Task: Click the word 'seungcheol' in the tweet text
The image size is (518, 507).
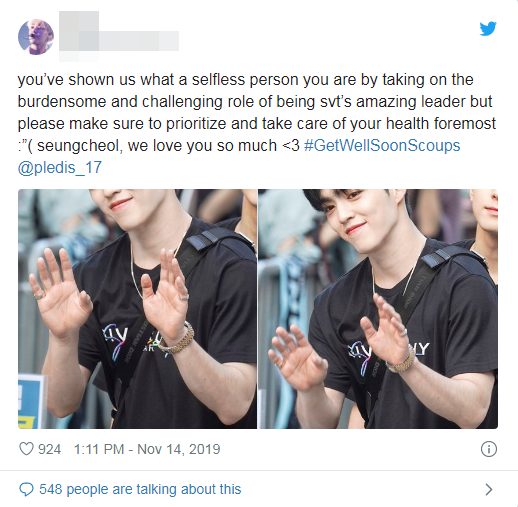Action: click(x=78, y=146)
